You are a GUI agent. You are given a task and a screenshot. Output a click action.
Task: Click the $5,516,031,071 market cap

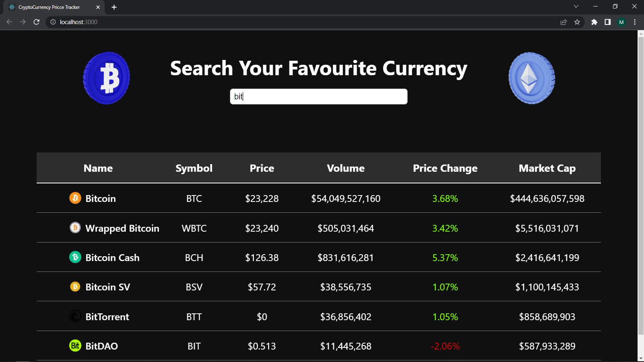pyautogui.click(x=547, y=228)
